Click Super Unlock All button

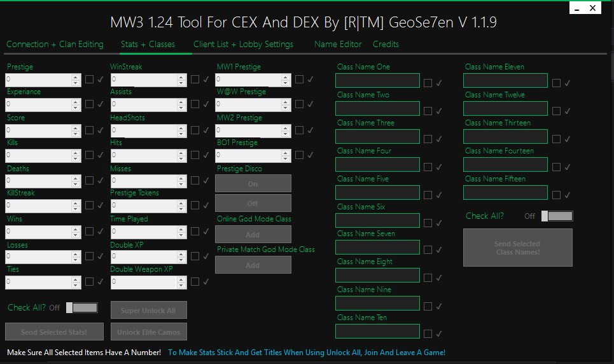[x=148, y=311]
